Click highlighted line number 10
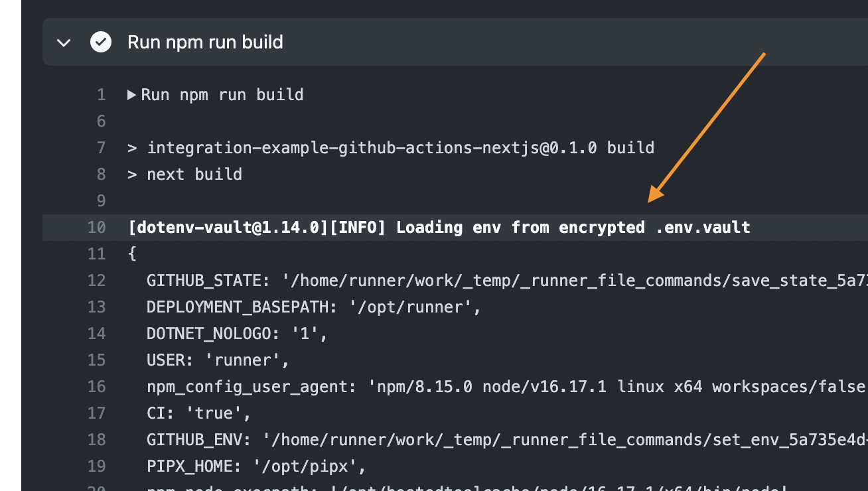Image resolution: width=868 pixels, height=491 pixels. 97,228
